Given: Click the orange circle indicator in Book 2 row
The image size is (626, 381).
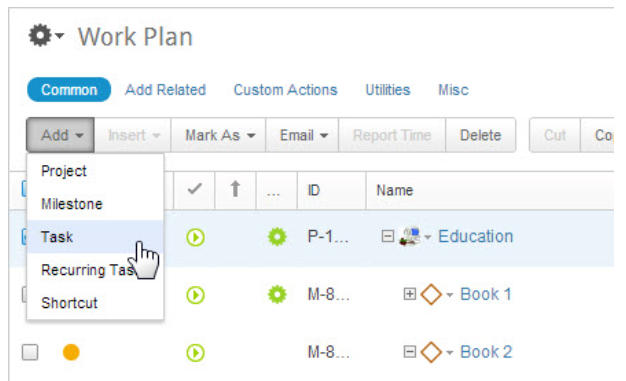Looking at the screenshot, I should point(71,352).
